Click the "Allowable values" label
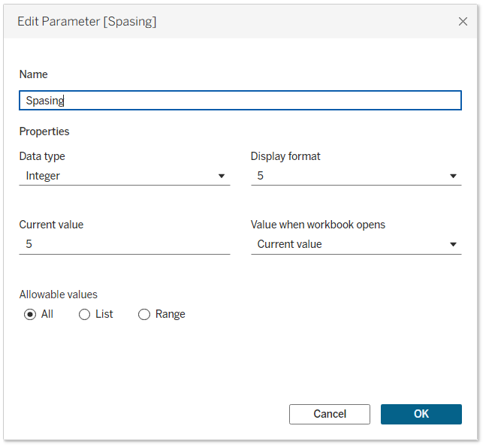Screen dimensions: 504x447 (x=59, y=294)
